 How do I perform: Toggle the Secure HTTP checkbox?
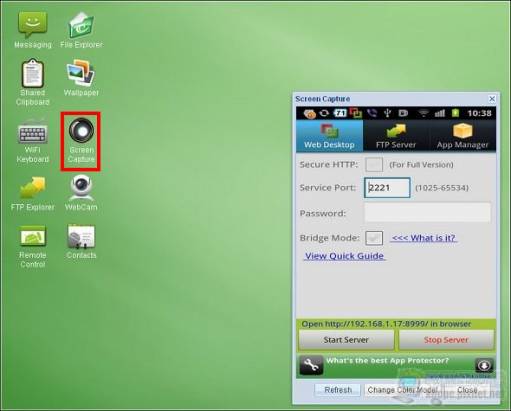tap(374, 165)
